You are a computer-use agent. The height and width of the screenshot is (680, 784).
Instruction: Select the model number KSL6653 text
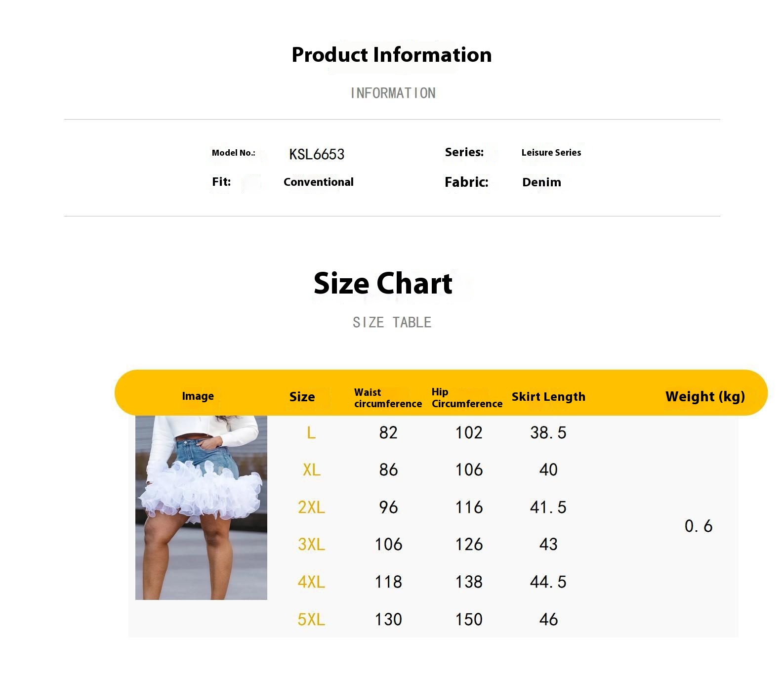[317, 154]
